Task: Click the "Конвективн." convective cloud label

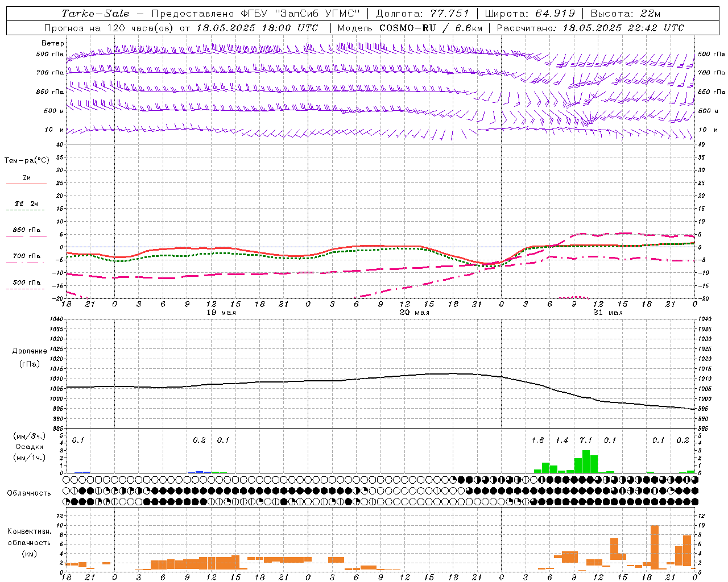Action: point(29,531)
